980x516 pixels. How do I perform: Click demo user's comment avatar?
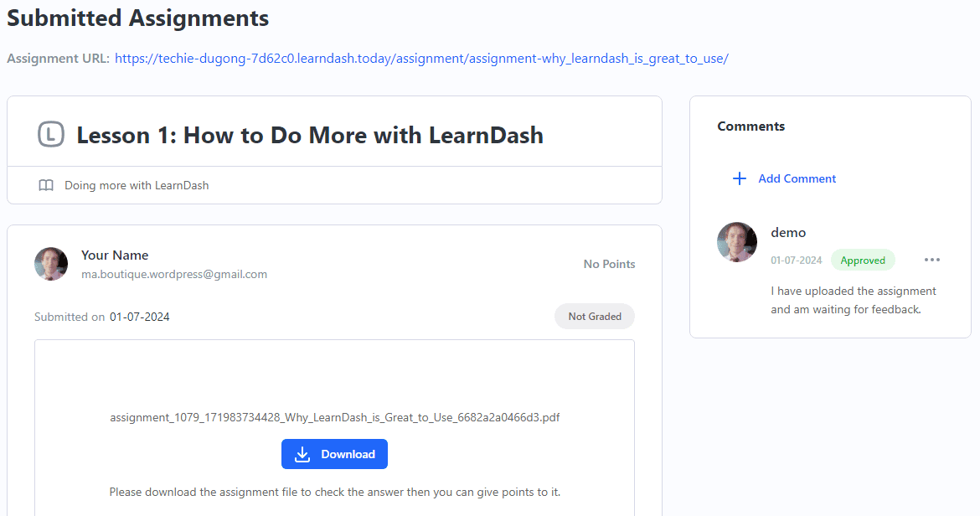tap(737, 242)
